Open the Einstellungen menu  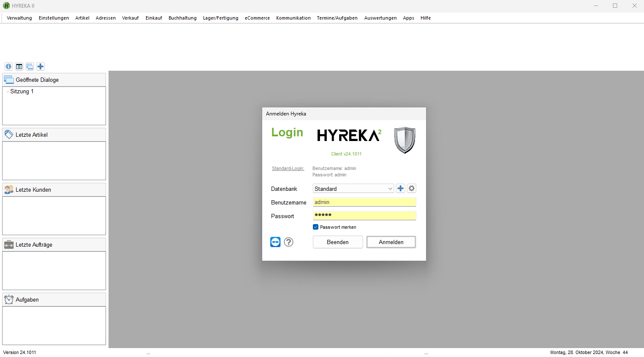coord(54,18)
